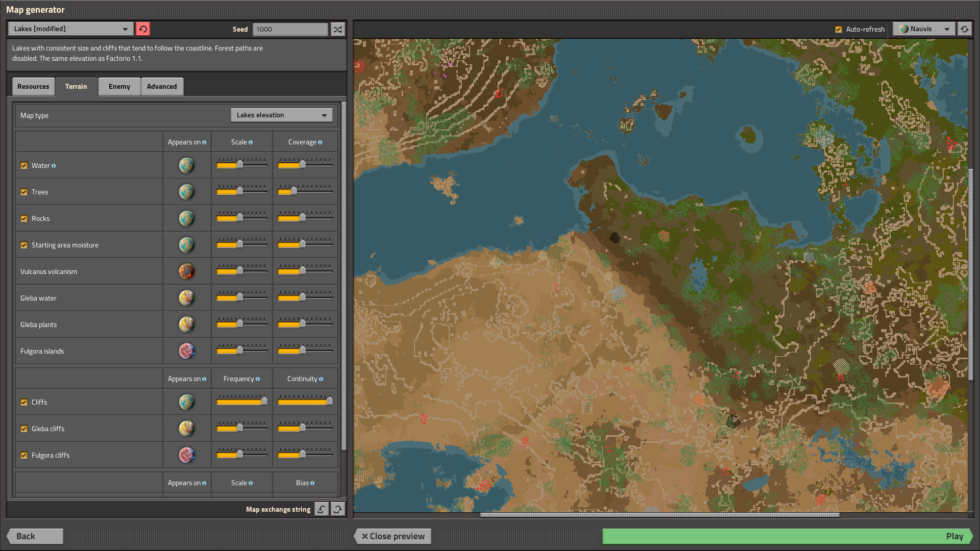Click the Fulgora planet icon in the Fulgora cliffs row

coord(187,455)
